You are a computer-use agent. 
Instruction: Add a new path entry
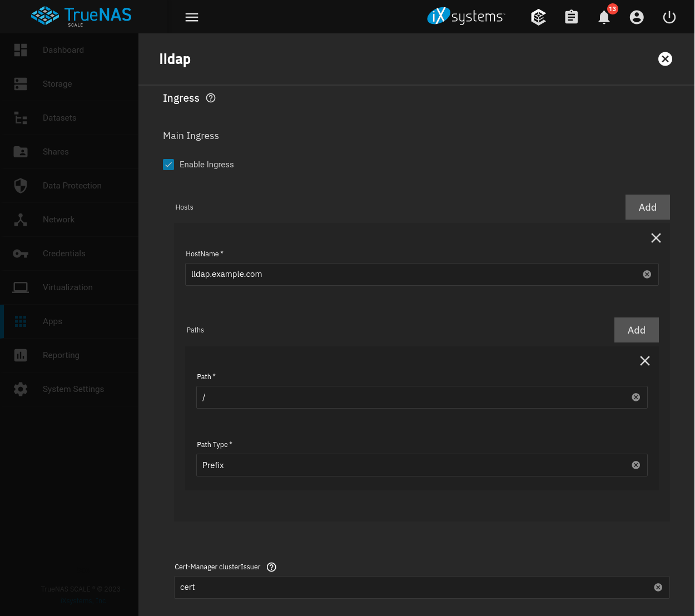tap(636, 330)
